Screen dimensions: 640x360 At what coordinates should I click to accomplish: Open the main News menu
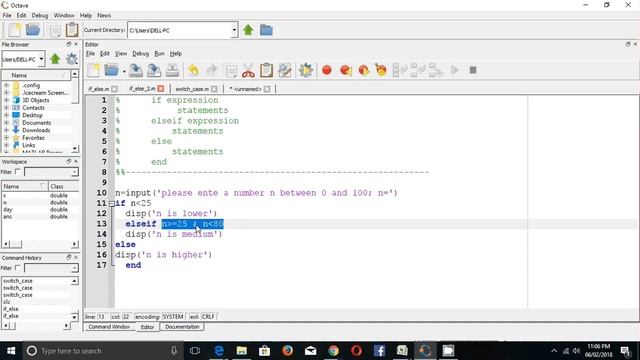pos(104,15)
